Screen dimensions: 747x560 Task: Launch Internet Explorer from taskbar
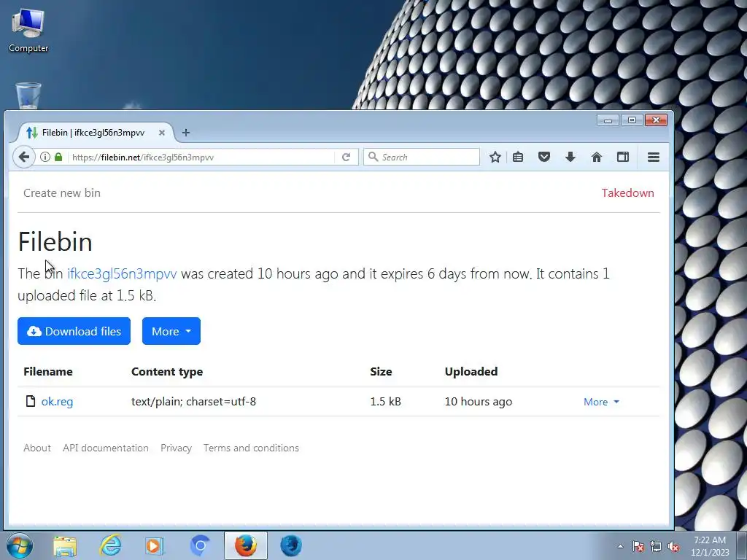click(x=110, y=545)
